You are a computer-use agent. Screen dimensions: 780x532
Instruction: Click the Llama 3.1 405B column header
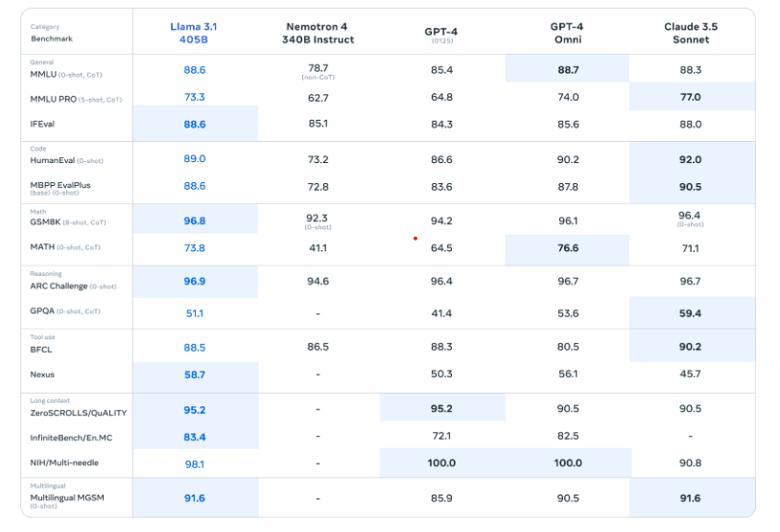click(x=194, y=34)
